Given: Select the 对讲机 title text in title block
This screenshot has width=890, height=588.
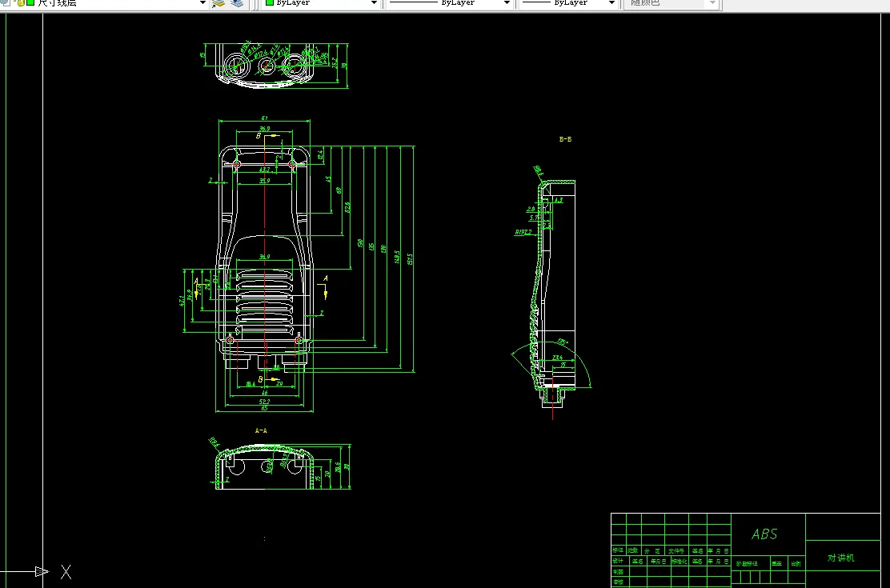Looking at the screenshot, I should click(x=840, y=558).
